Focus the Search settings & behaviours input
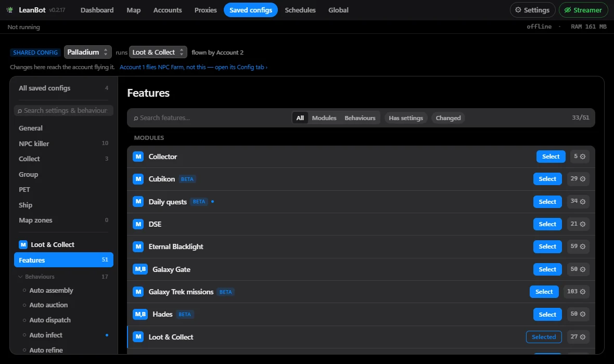The width and height of the screenshot is (614, 364). (63, 111)
